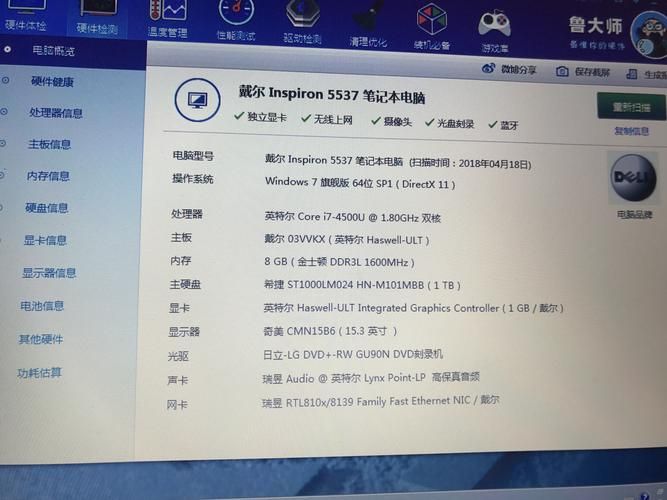This screenshot has width=667, height=500.
Task: Open 显示器信息 in sidebar
Action: [49, 273]
